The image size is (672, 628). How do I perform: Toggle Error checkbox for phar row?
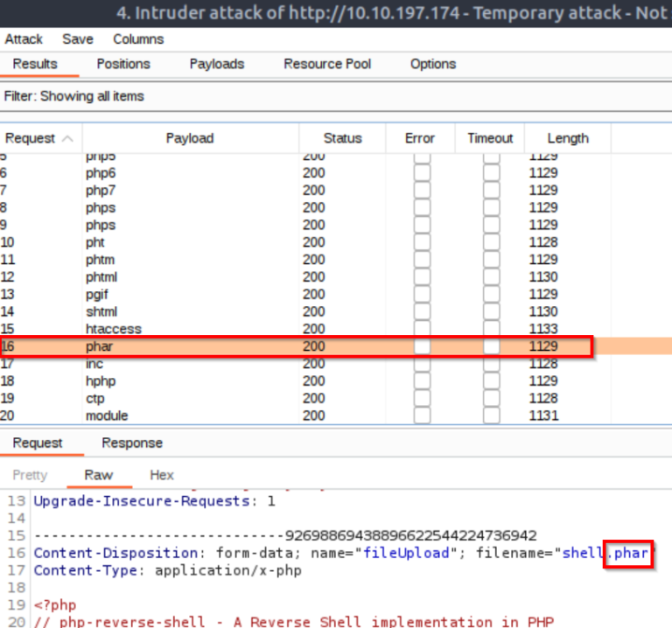pos(422,346)
